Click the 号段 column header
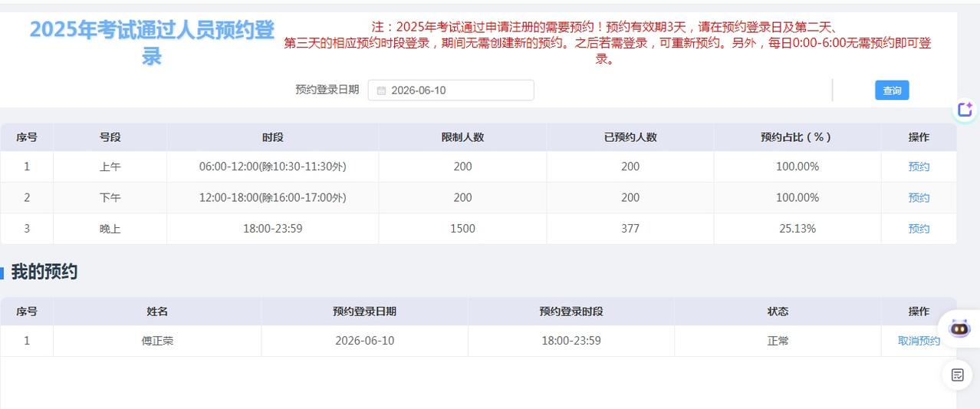980x409 pixels. click(x=110, y=137)
